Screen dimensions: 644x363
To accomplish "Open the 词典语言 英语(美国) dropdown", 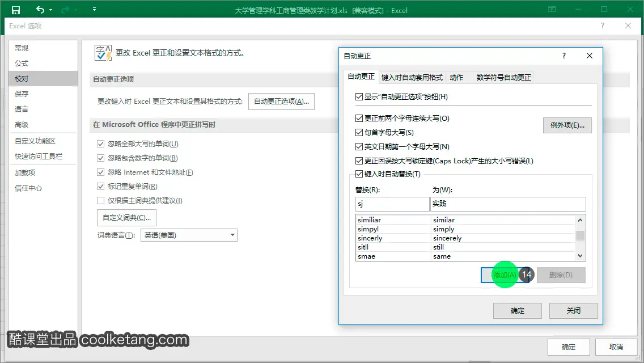I will [x=189, y=235].
